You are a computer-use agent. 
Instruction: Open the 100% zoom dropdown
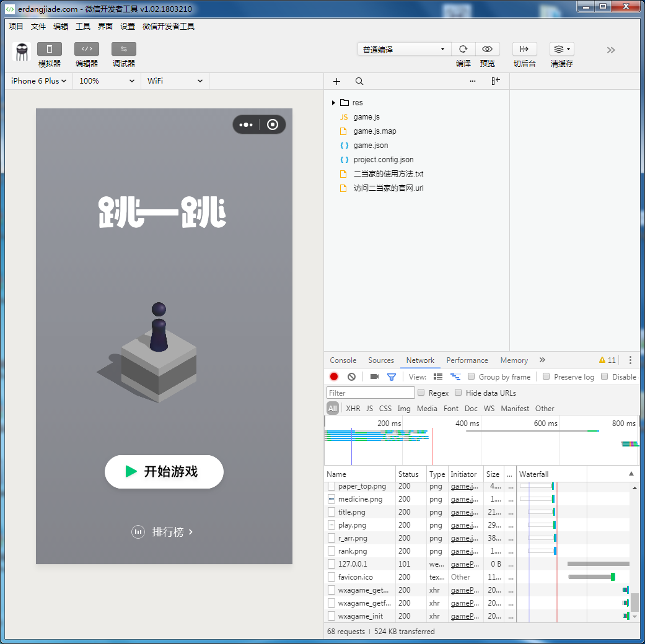point(107,81)
